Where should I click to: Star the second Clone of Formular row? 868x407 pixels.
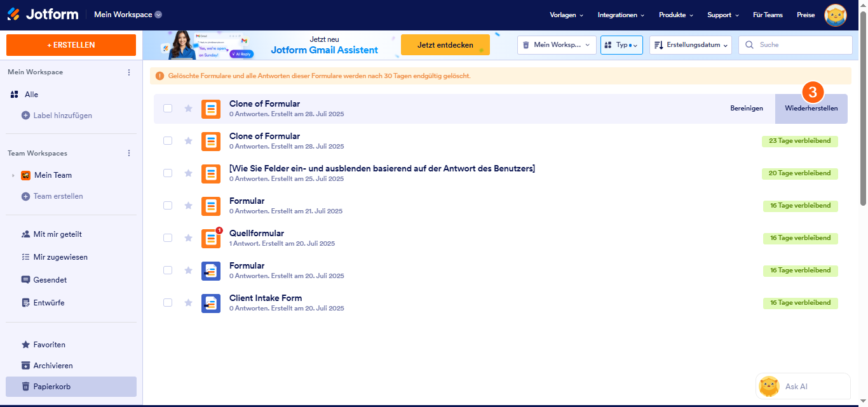coord(188,141)
